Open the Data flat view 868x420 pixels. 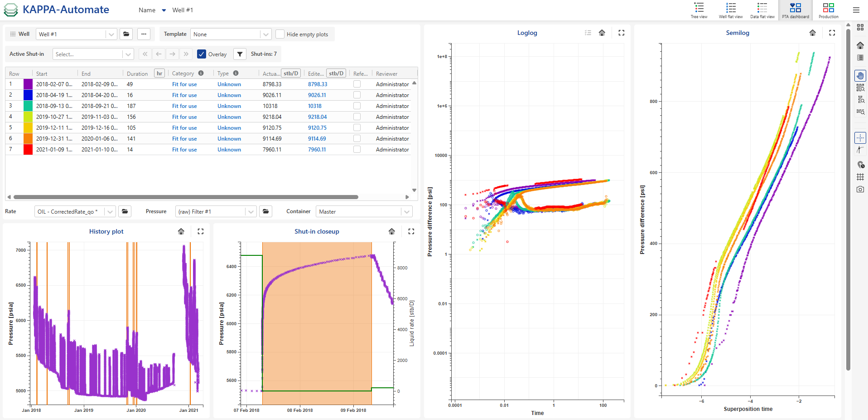(762, 10)
